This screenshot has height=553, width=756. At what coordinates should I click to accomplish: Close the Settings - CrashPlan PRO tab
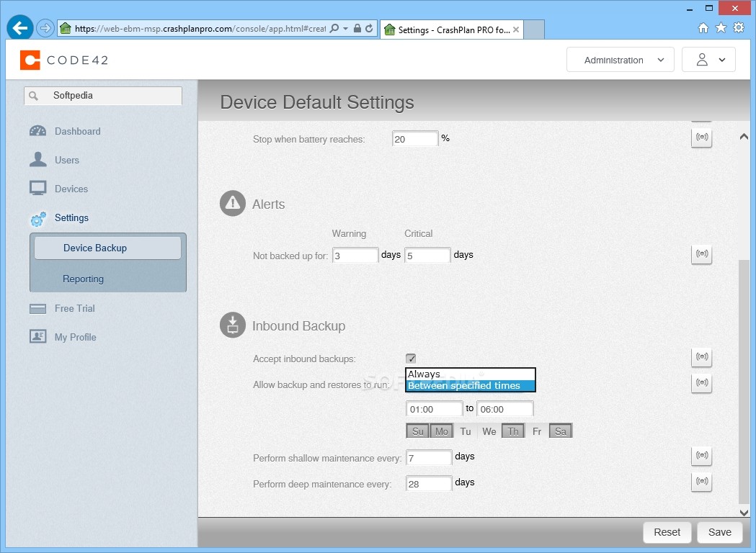click(516, 30)
